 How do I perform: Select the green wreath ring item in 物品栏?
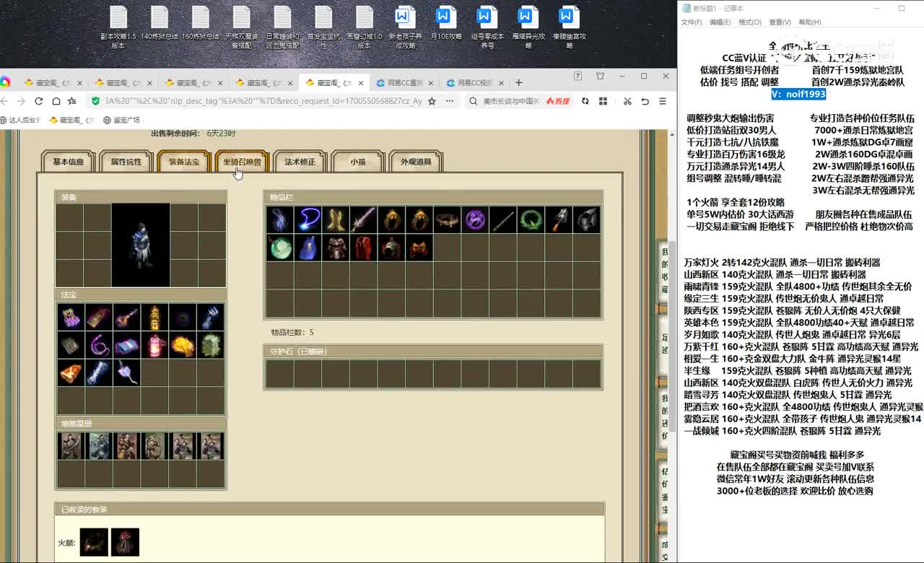tap(531, 219)
